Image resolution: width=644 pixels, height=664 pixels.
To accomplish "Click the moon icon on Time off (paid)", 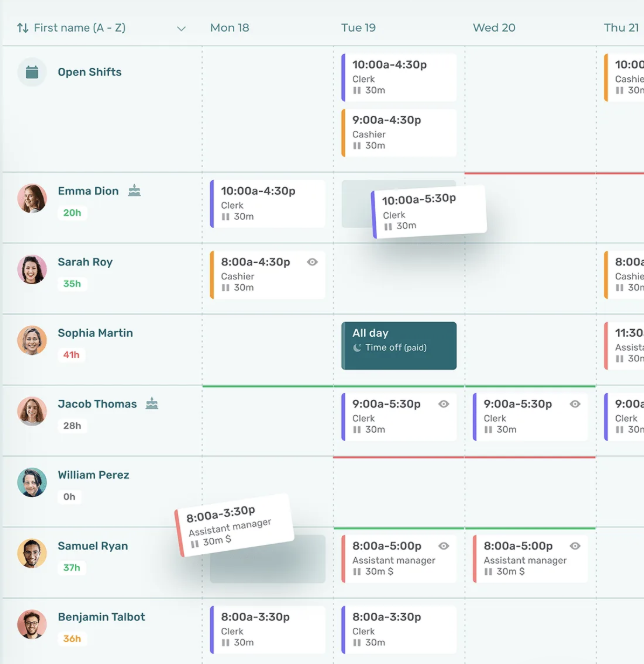I will (x=357, y=348).
